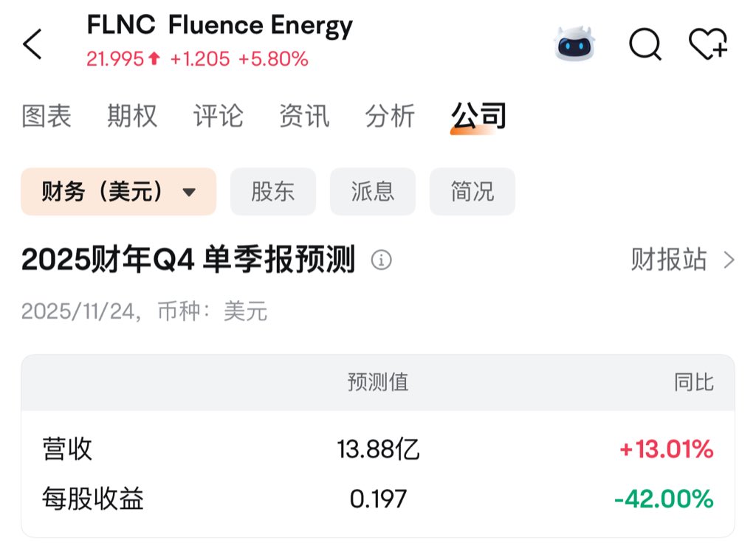This screenshot has width=756, height=543.
Task: Open the 评论 tab
Action: (x=218, y=117)
